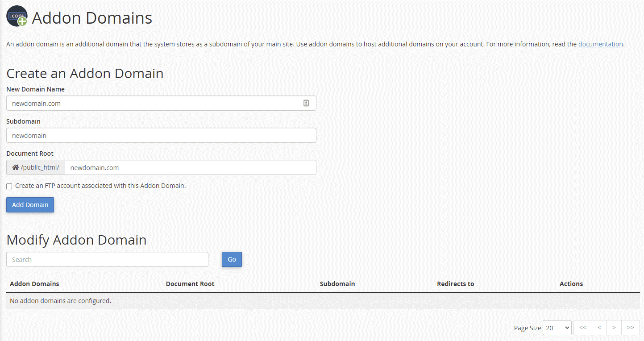Screen dimensions: 644x341
Task: Enable the FTP account creation checkbox
Action: pyautogui.click(x=9, y=186)
